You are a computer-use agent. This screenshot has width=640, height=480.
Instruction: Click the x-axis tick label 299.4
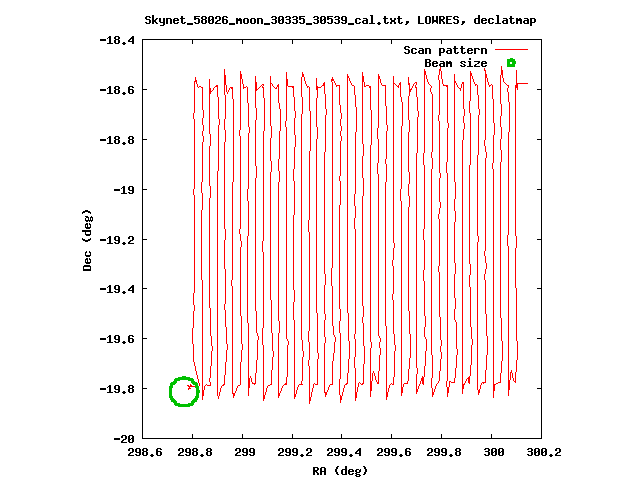[x=344, y=452]
